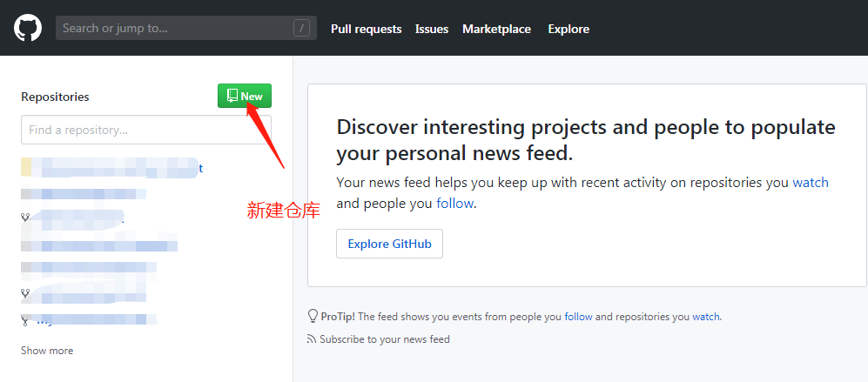This screenshot has width=868, height=382.
Task: Follow the 'follow' link after people you
Action: click(454, 203)
